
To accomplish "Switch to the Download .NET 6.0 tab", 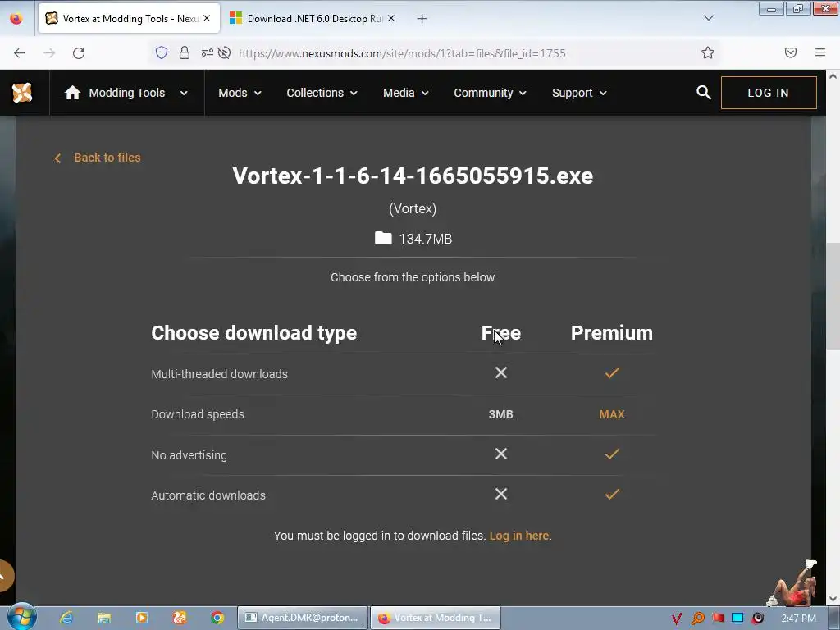I will pyautogui.click(x=313, y=19).
